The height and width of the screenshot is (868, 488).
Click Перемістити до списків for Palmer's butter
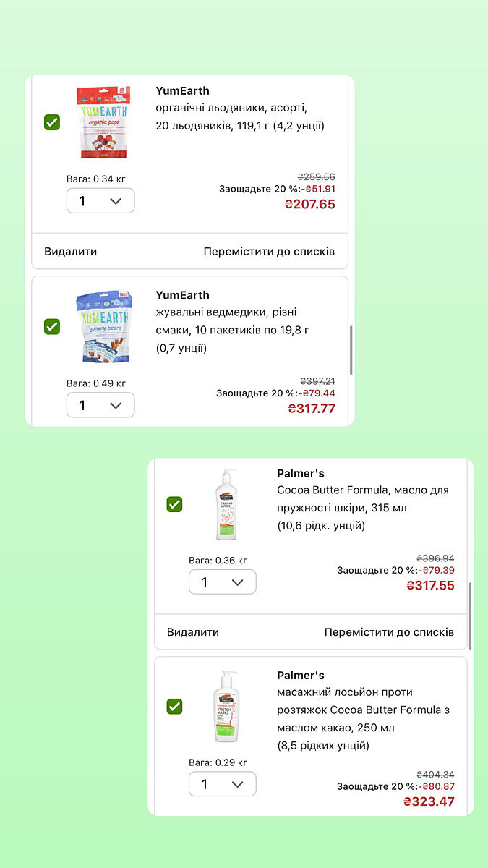click(x=390, y=632)
